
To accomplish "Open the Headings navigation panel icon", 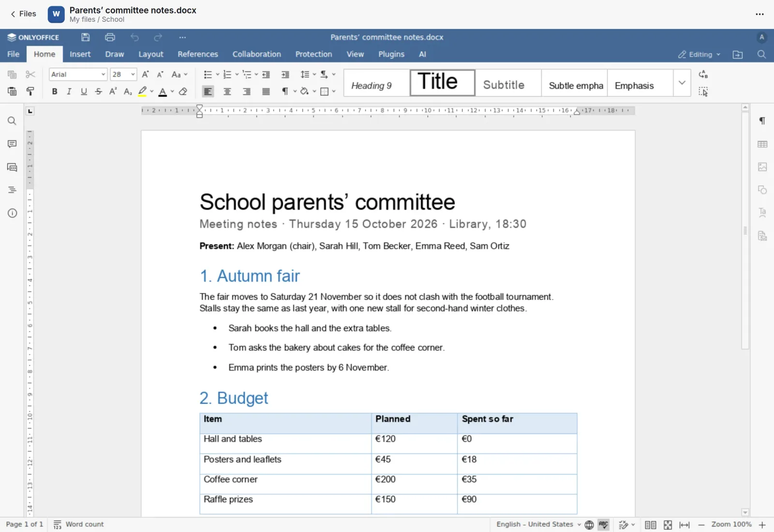I will 12,190.
